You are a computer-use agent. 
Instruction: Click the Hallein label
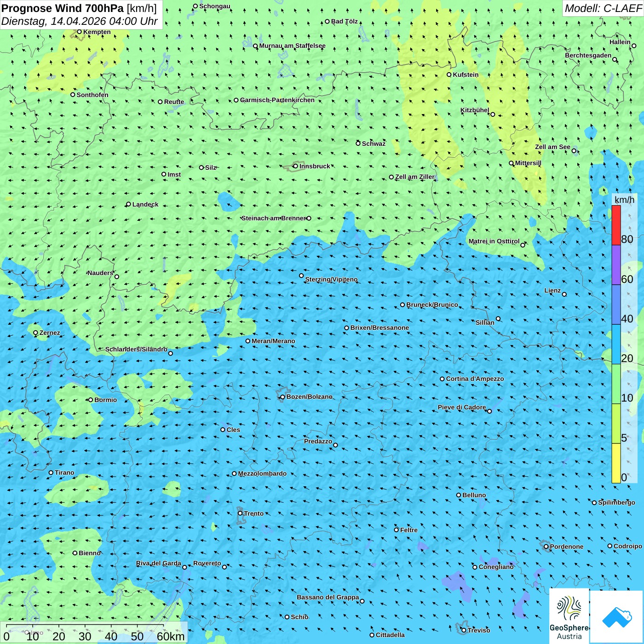pyautogui.click(x=620, y=42)
